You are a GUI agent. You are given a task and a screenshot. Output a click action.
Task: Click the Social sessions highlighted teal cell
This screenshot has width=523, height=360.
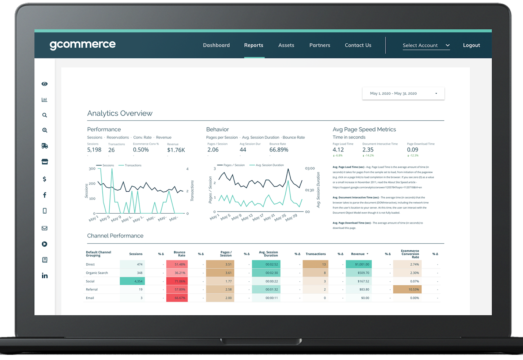coord(132,281)
